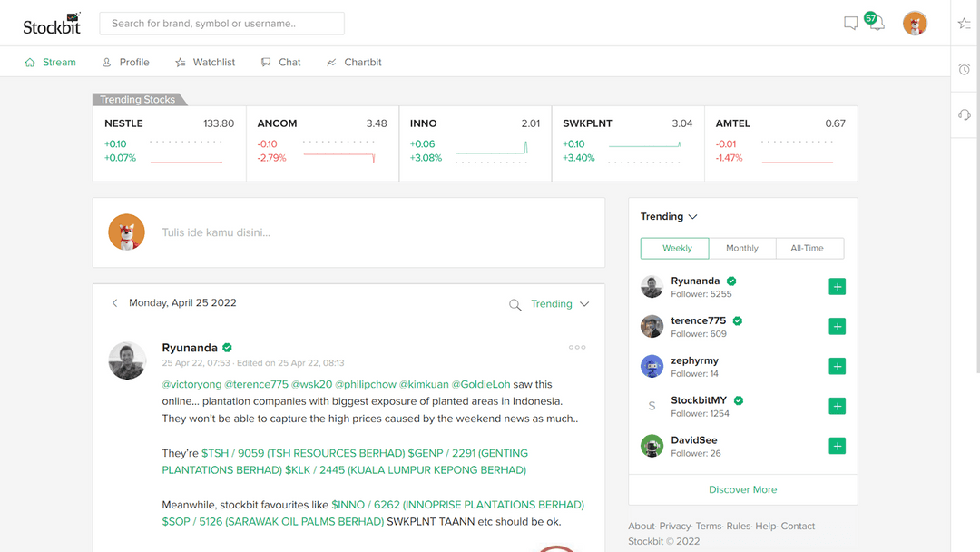Click the brand search input field
980x552 pixels.
pos(221,23)
